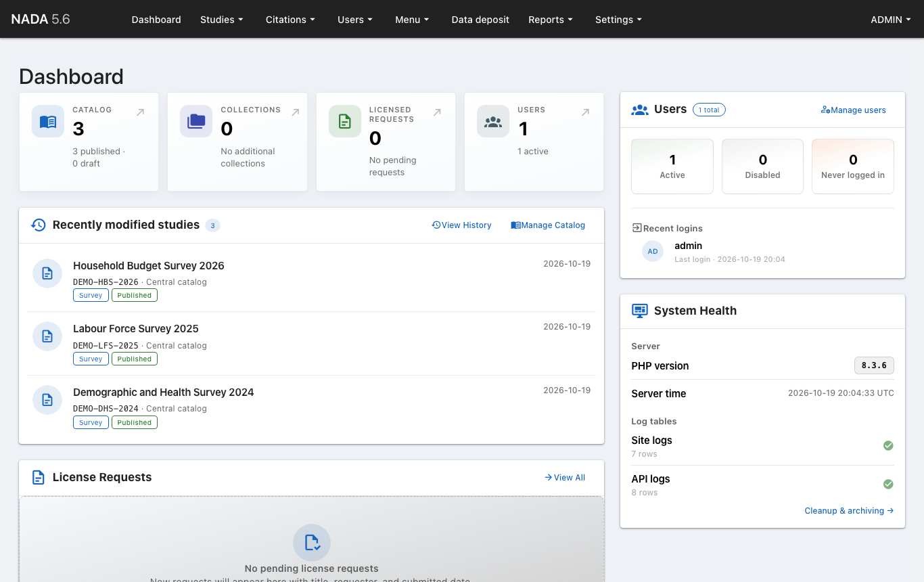Click Labour Force Survey 2025 document icon
924x582 pixels.
(x=47, y=336)
